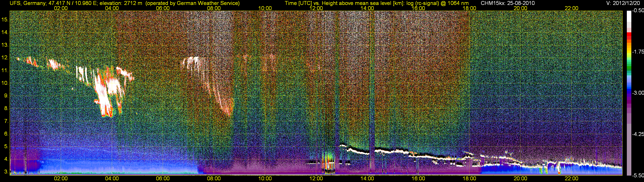The height and width of the screenshot is (182, 644).
Task: Click the -3.00 value on the color scale
Action: click(638, 93)
